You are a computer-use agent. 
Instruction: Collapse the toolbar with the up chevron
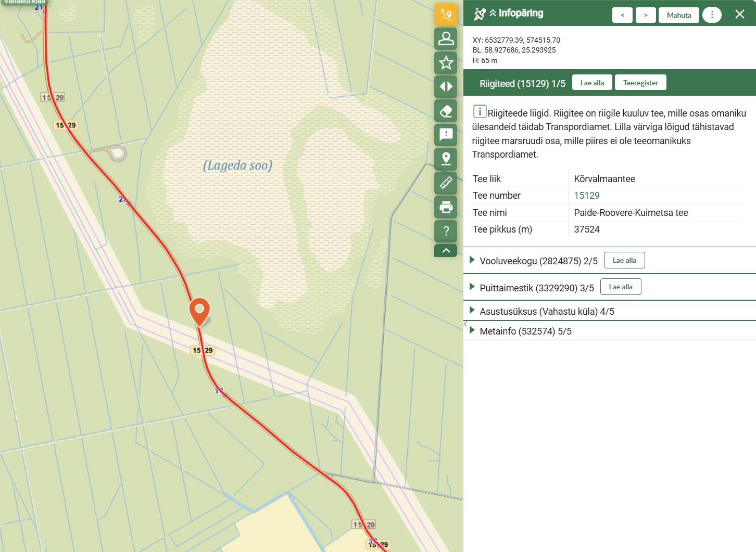coord(446,251)
